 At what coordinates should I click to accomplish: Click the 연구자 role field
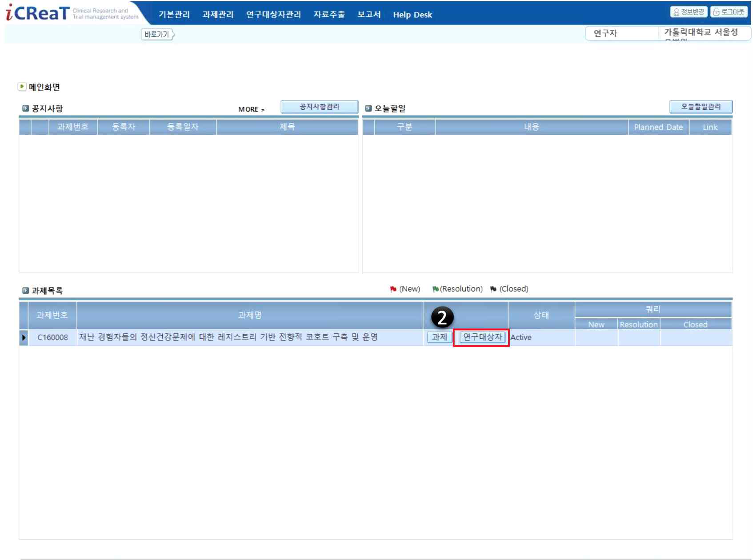(622, 33)
